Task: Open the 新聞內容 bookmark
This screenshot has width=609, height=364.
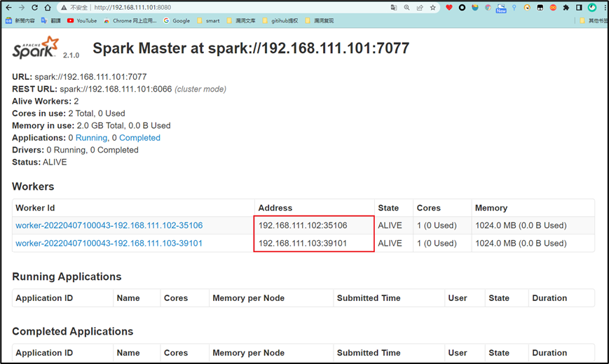Action: pyautogui.click(x=20, y=20)
